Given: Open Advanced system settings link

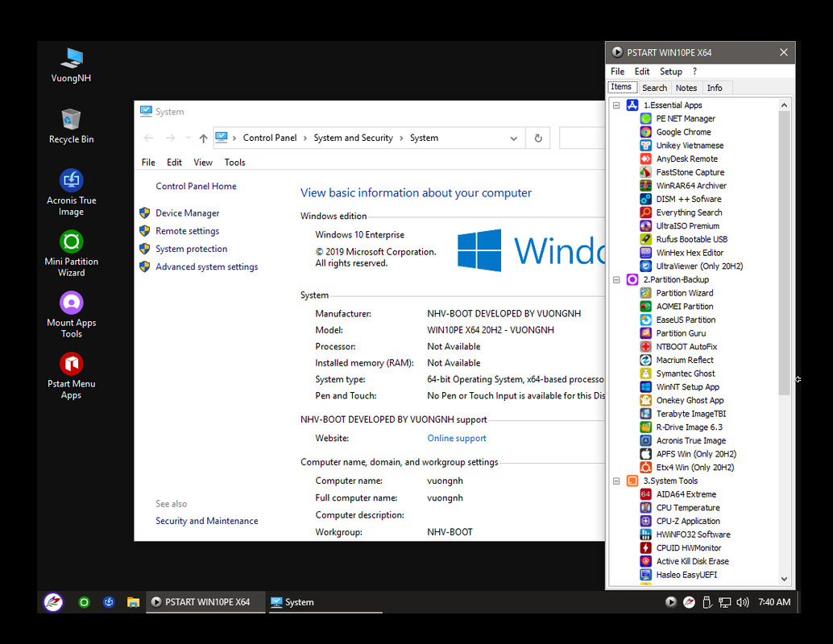Looking at the screenshot, I should (x=207, y=267).
